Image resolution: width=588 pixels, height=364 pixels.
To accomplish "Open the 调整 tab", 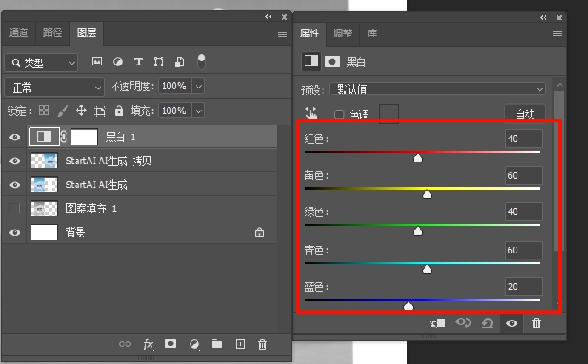I will pos(343,33).
